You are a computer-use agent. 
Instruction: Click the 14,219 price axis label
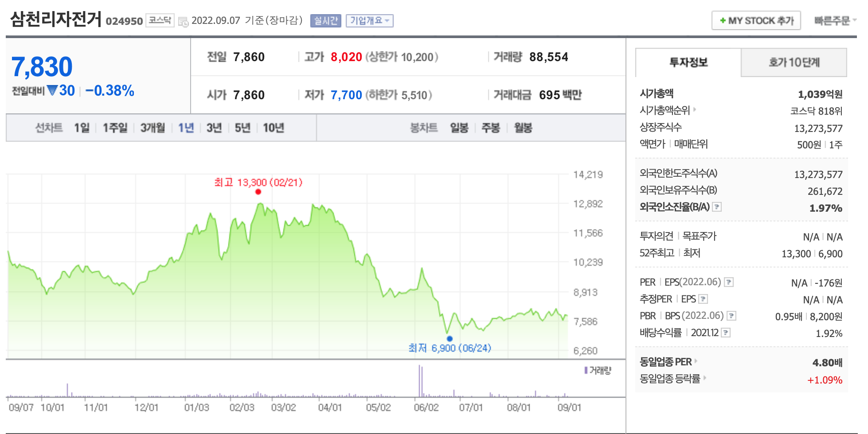click(x=588, y=174)
